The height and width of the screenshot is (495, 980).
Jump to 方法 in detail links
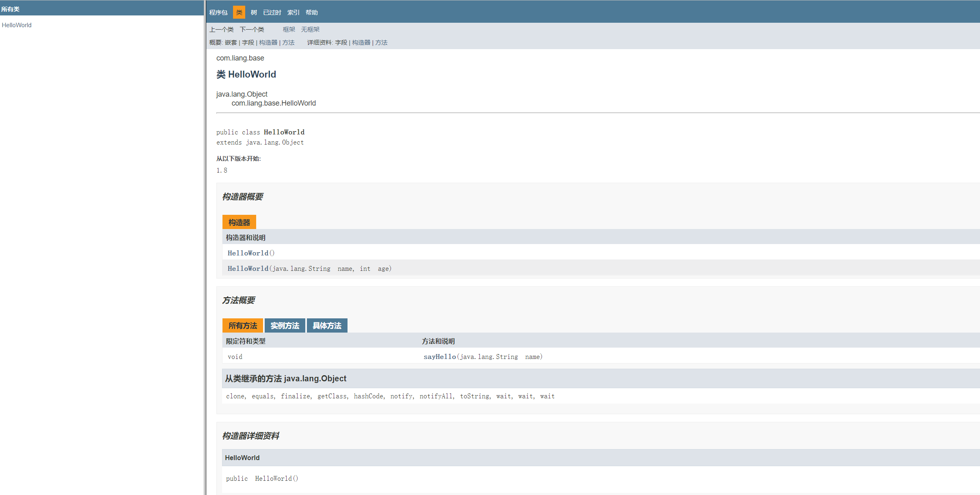381,43
